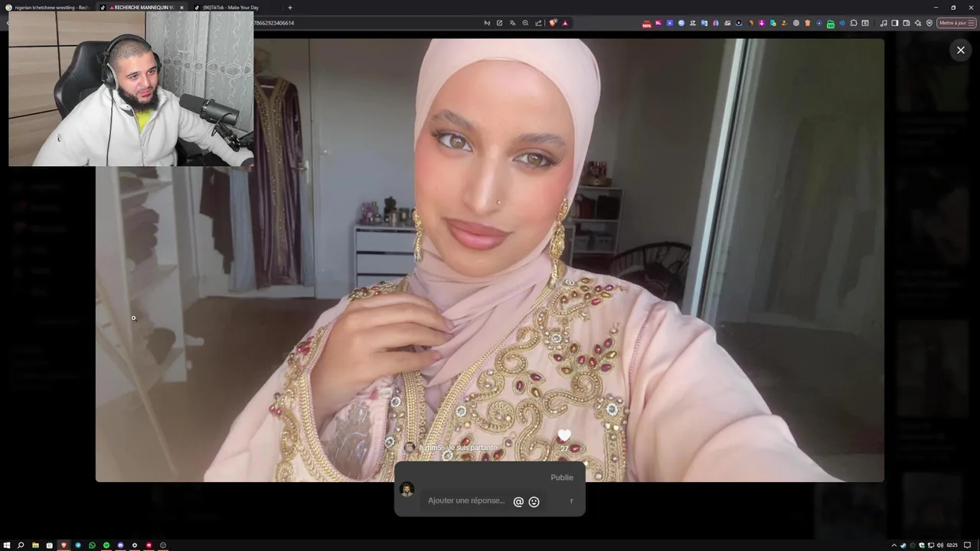The height and width of the screenshot is (551, 980).
Task: Click the commenter avatar next to 'Je suis partante'
Action: tap(410, 448)
